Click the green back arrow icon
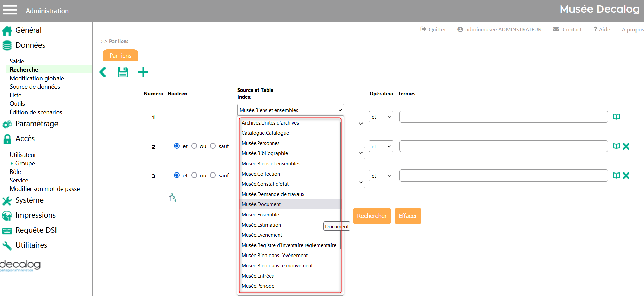 103,72
